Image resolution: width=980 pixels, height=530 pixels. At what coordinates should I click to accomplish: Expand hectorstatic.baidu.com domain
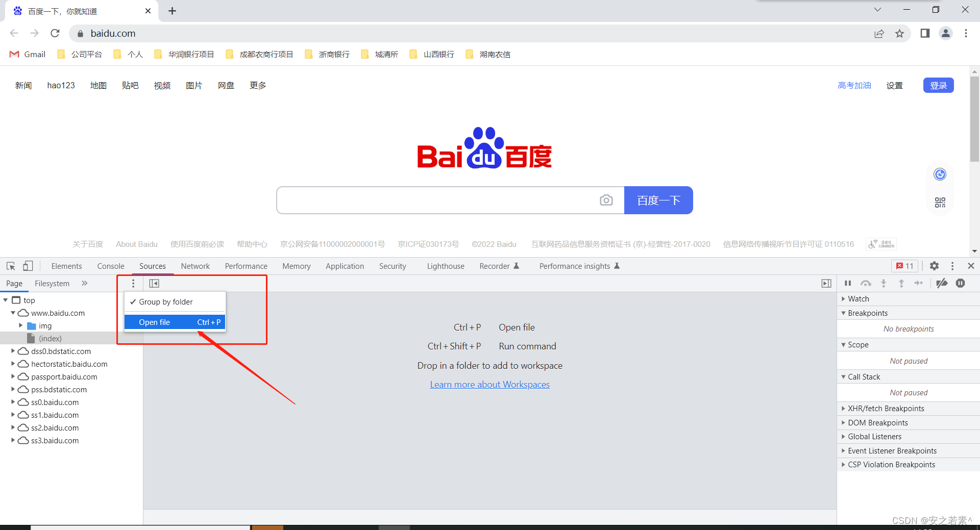point(13,364)
